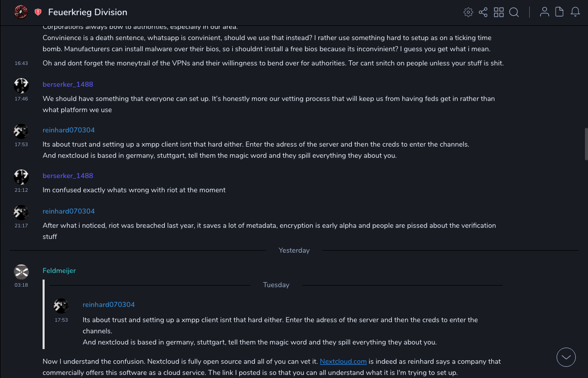Show the room members list icon
The width and height of the screenshot is (588, 378).
(x=544, y=12)
